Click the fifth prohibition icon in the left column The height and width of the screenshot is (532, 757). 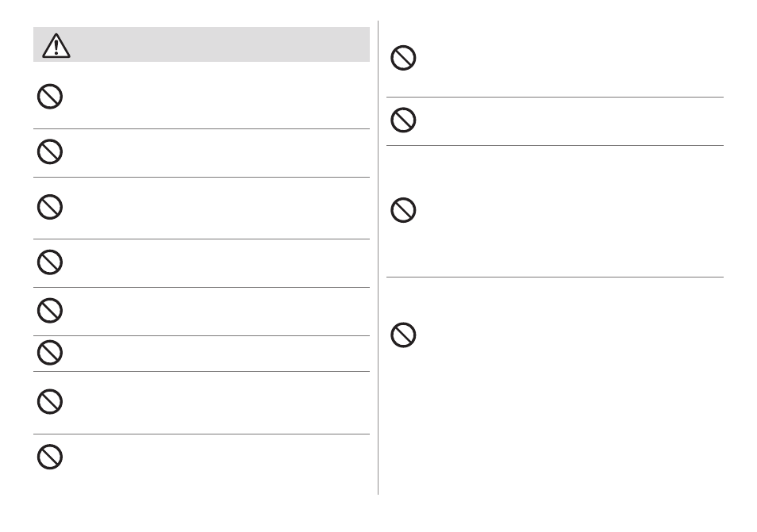[50, 310]
